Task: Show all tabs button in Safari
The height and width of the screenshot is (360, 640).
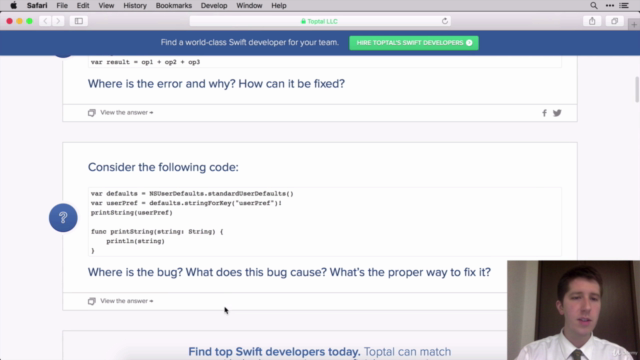Action: pyautogui.click(x=614, y=21)
